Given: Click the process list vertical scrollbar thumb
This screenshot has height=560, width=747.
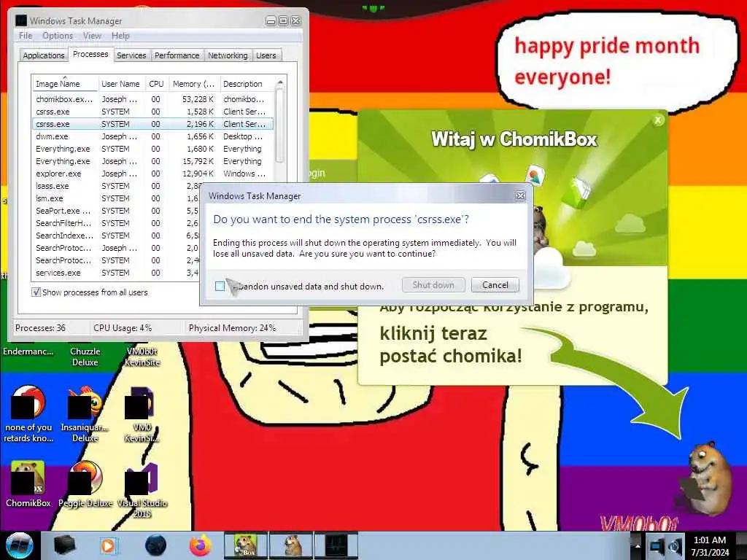Looking at the screenshot, I should [280, 126].
